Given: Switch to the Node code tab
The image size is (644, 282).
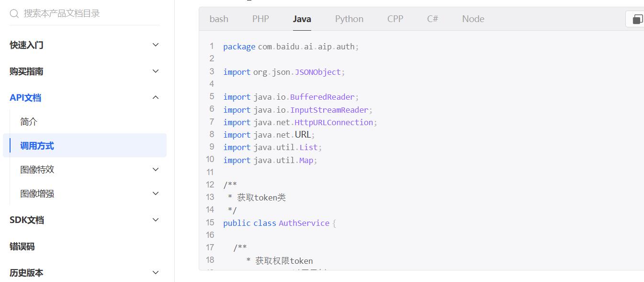Looking at the screenshot, I should coord(473,19).
